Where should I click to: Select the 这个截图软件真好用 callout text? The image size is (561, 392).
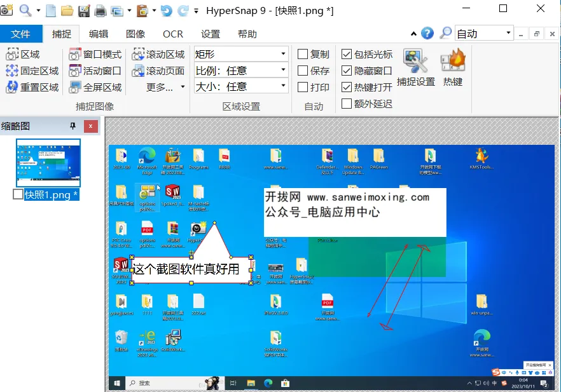[186, 269]
